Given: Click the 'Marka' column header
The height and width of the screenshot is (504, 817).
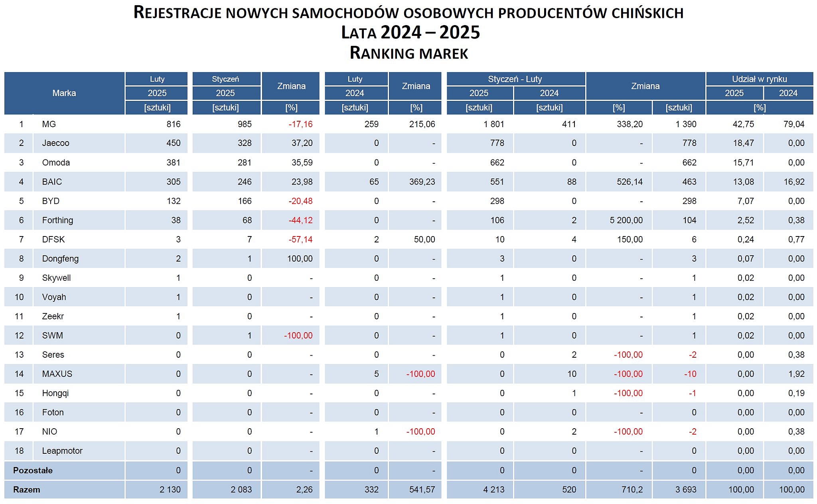Looking at the screenshot, I should (64, 93).
